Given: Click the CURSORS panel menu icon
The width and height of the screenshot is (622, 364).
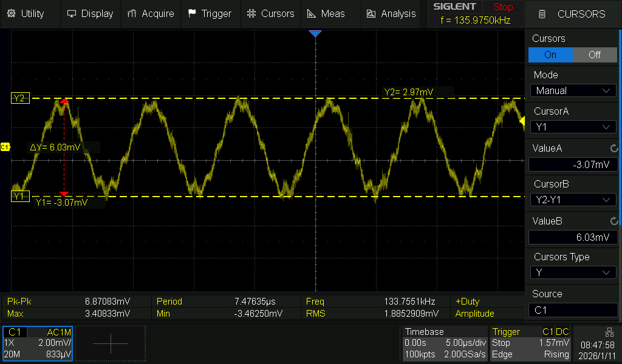Looking at the screenshot, I should pyautogui.click(x=542, y=15).
